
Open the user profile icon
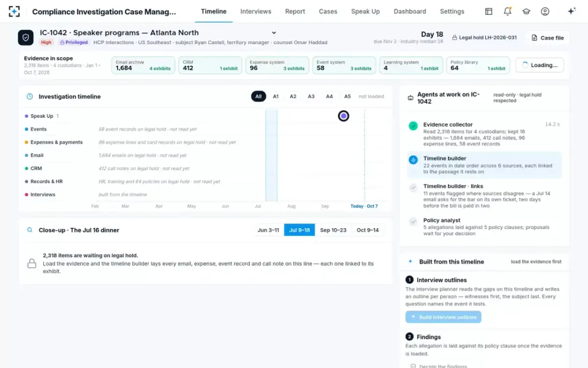(x=545, y=11)
